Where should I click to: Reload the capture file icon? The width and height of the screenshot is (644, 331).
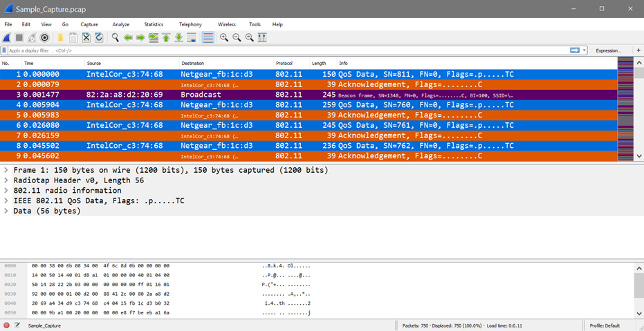click(x=98, y=38)
